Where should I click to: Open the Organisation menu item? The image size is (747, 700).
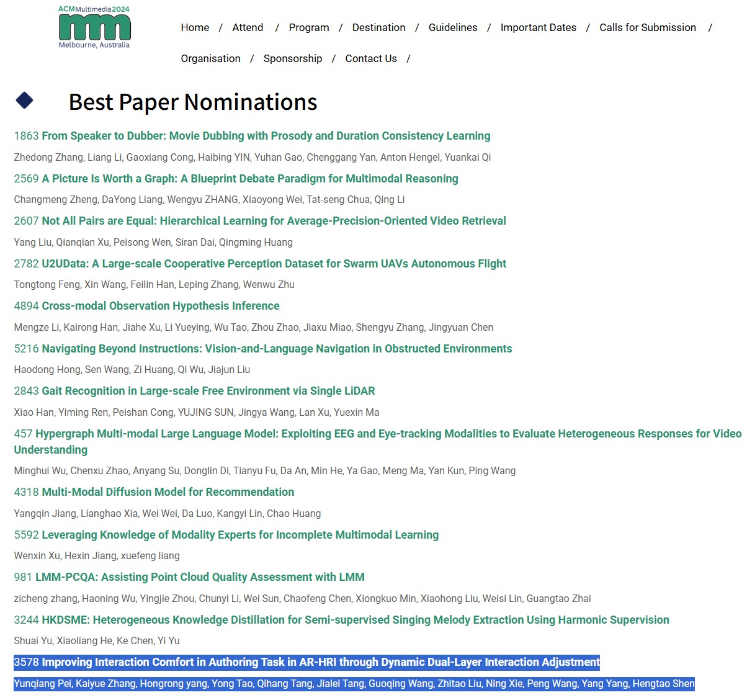click(x=210, y=58)
